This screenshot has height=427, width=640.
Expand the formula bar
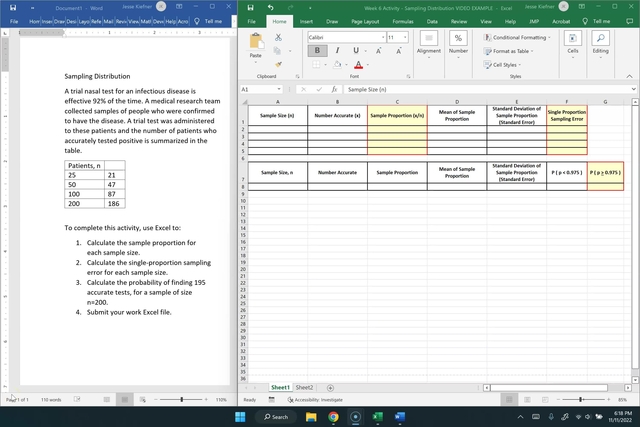(633, 89)
